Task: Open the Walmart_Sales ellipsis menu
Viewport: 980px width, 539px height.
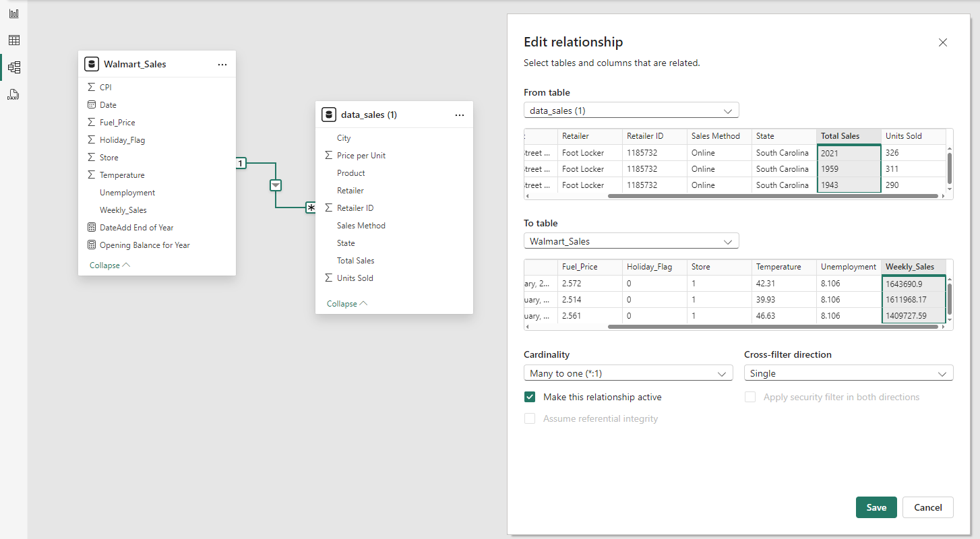Action: point(222,63)
